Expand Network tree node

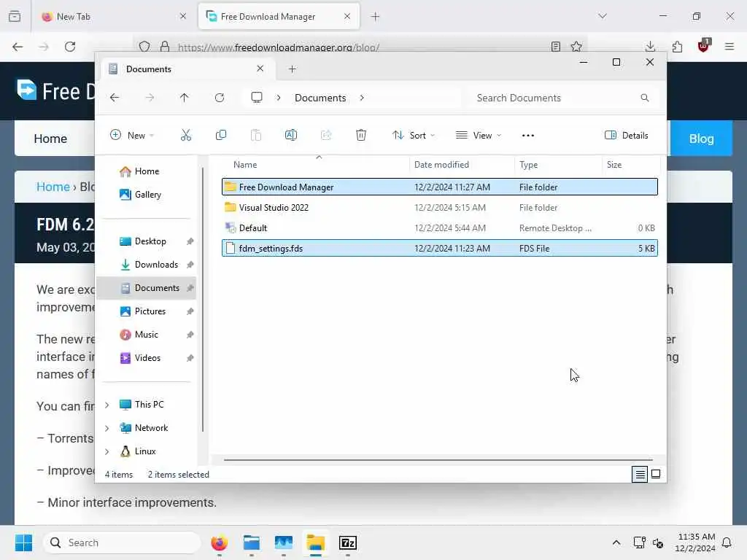coord(107,428)
